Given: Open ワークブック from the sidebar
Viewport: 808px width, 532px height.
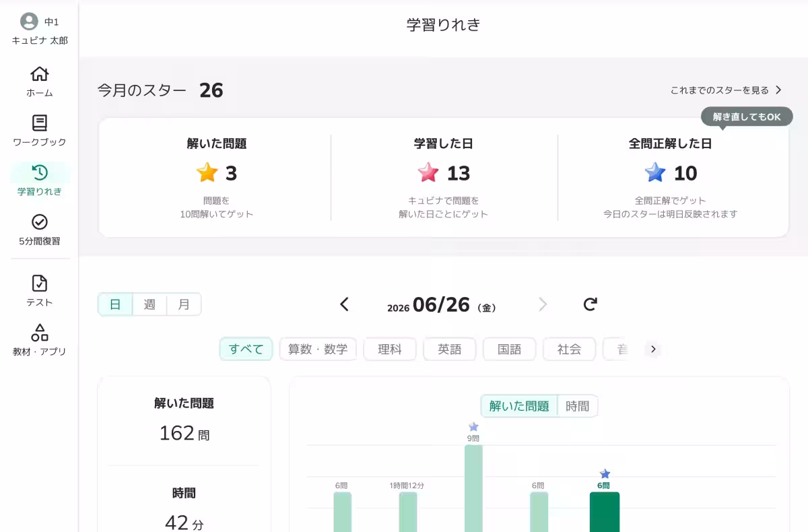Looking at the screenshot, I should tap(40, 131).
